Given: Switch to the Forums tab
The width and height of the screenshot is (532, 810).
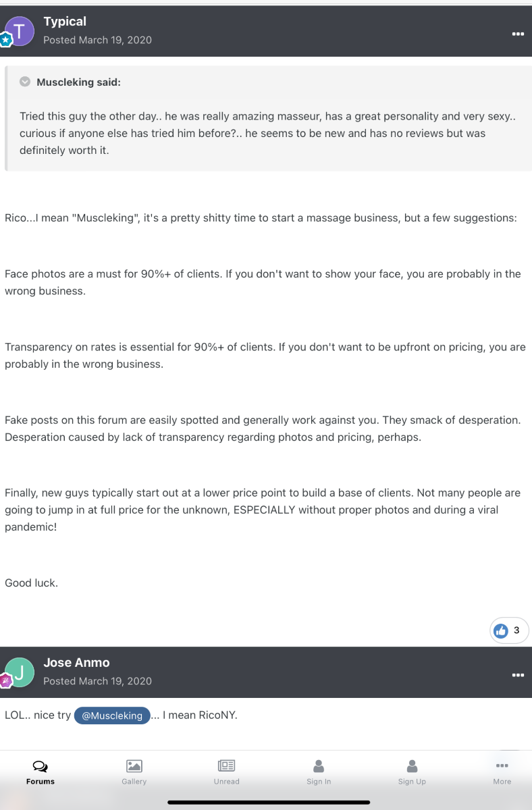Looking at the screenshot, I should click(41, 772).
